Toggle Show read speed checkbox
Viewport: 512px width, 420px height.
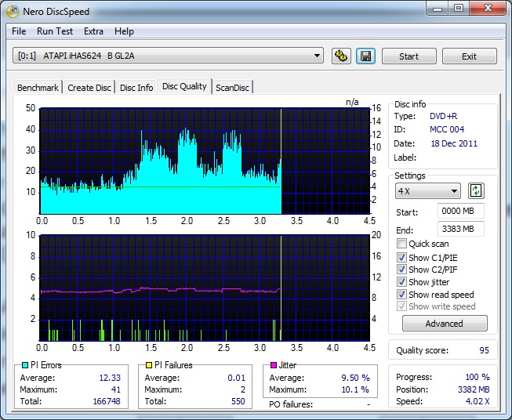(x=401, y=295)
